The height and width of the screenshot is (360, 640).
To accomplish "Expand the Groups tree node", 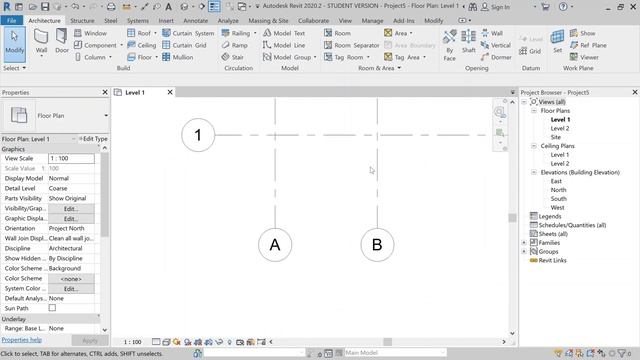I will coord(524,251).
